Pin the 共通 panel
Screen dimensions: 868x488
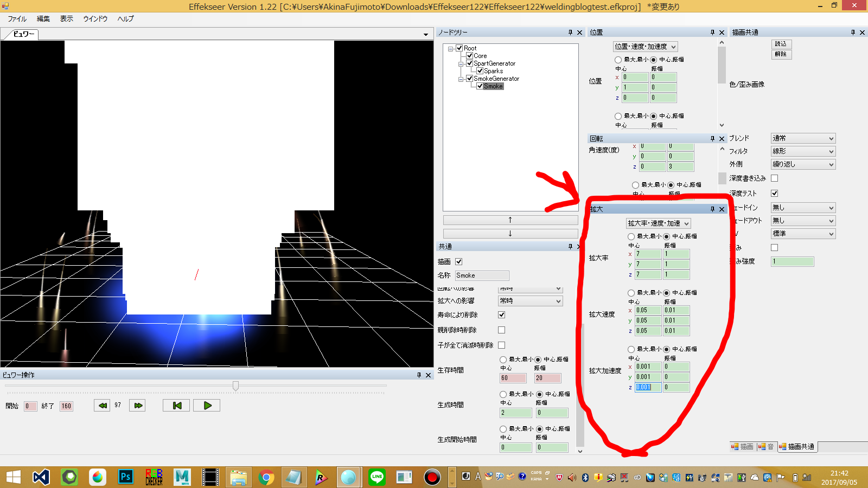pyautogui.click(x=570, y=246)
